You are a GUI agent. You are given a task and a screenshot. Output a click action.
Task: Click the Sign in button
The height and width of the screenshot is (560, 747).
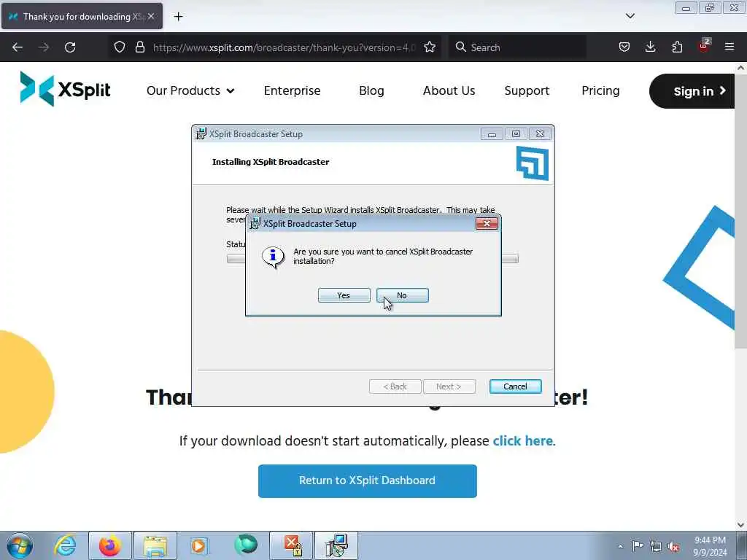[x=692, y=91]
